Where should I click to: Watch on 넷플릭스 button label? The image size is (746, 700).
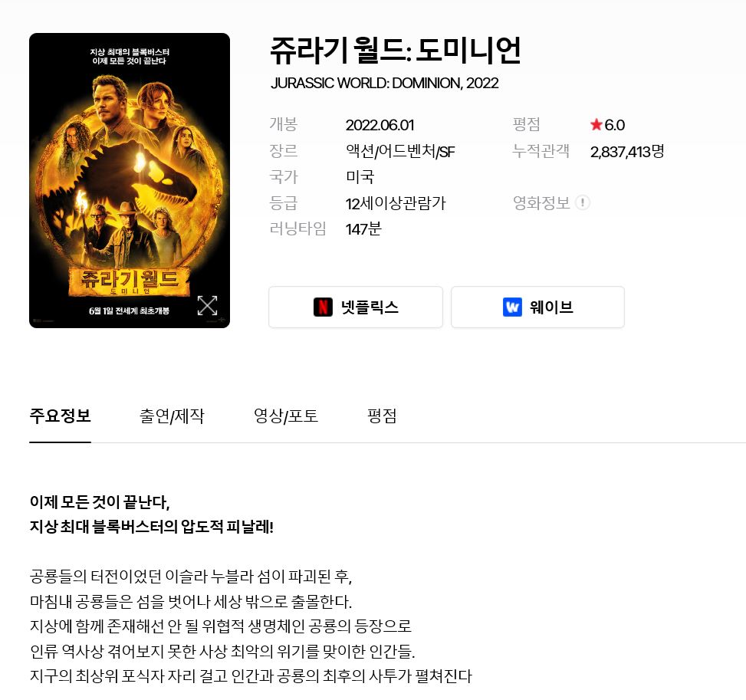point(370,307)
